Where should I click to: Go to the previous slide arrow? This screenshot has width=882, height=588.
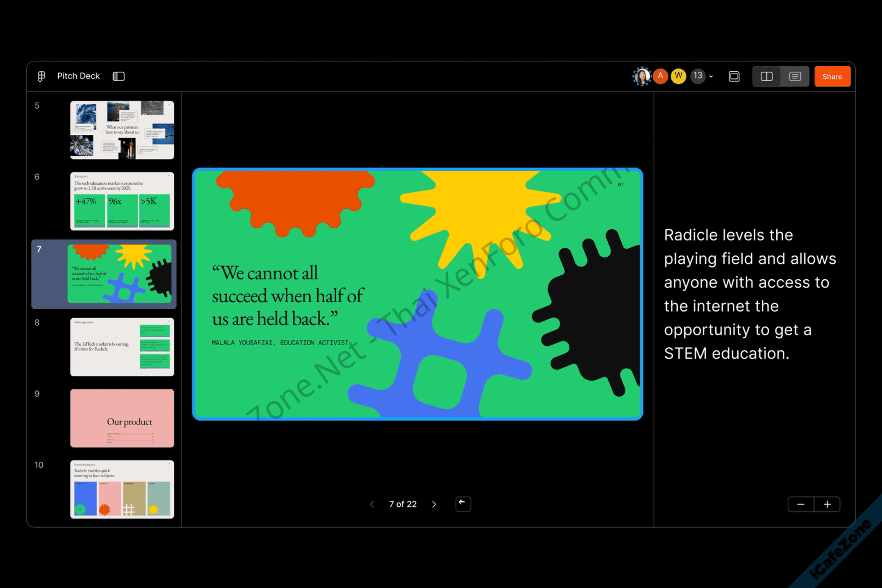click(372, 504)
